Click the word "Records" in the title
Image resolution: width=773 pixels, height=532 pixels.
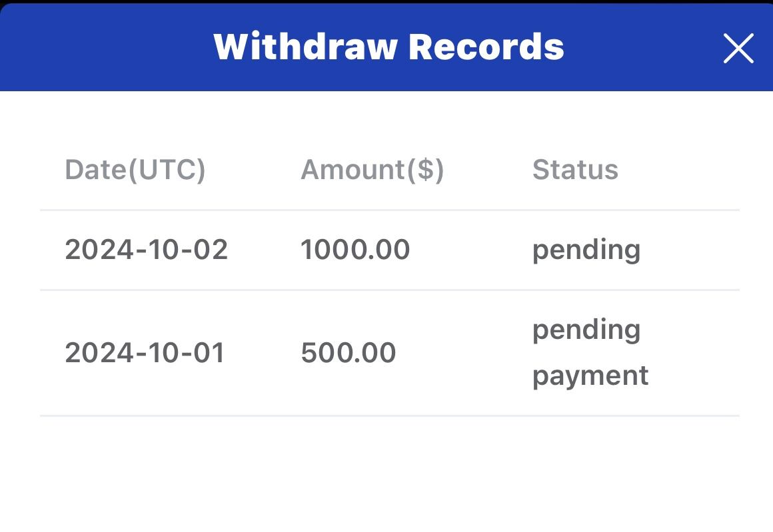[486, 47]
